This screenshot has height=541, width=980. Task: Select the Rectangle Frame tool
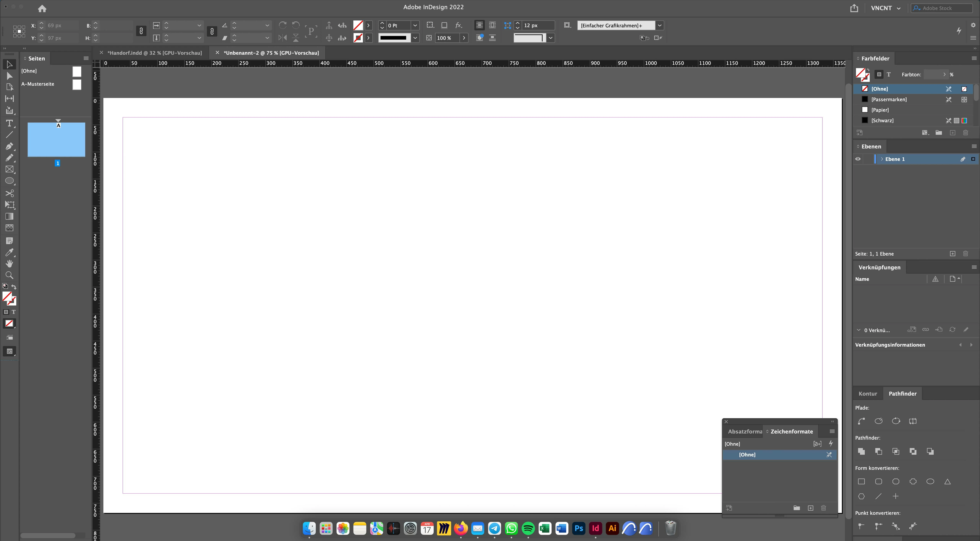click(10, 169)
